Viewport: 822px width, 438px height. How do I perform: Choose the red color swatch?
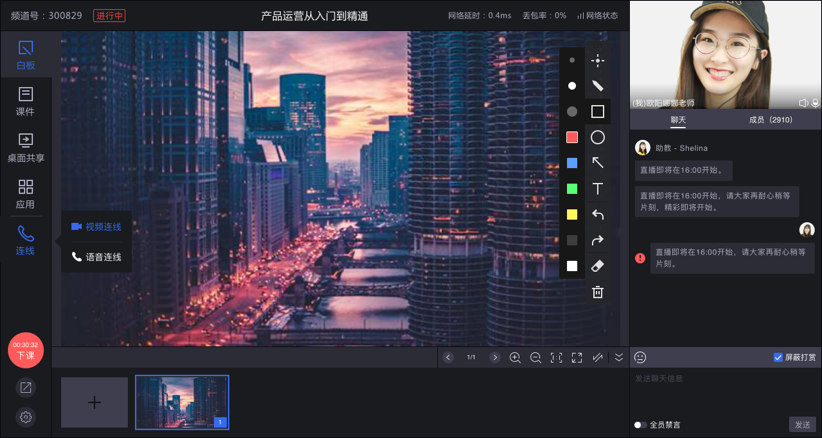pyautogui.click(x=572, y=137)
